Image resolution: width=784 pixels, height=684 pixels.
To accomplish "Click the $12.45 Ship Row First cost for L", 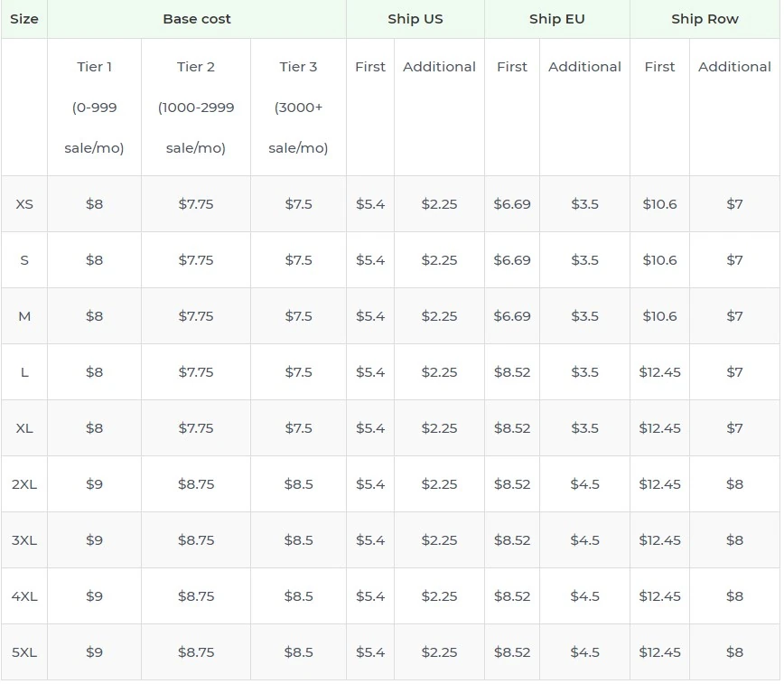I will [659, 371].
